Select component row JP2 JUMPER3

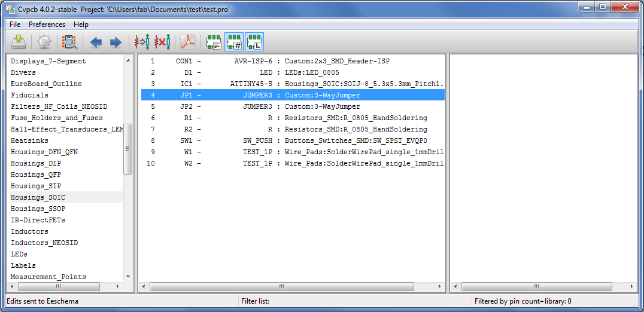click(293, 106)
